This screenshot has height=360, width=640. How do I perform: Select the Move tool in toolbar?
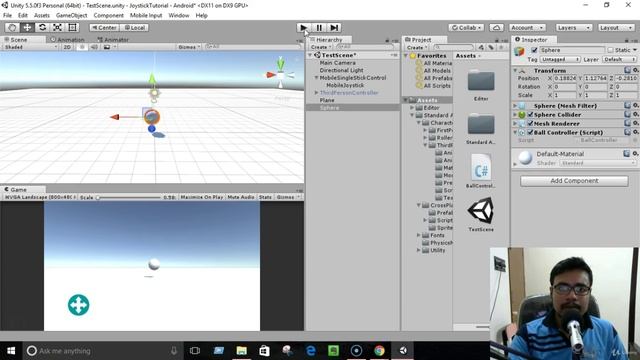click(27, 28)
